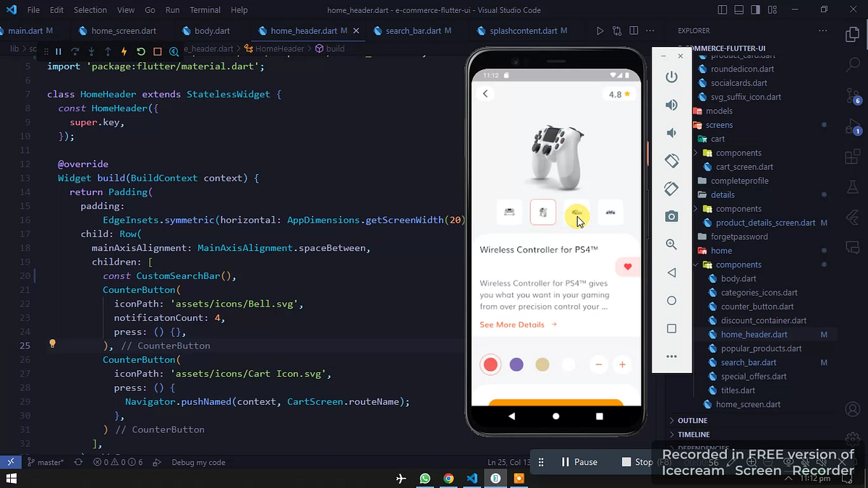868x488 pixels.
Task: Select the red color swatch for the controller
Action: point(490,364)
